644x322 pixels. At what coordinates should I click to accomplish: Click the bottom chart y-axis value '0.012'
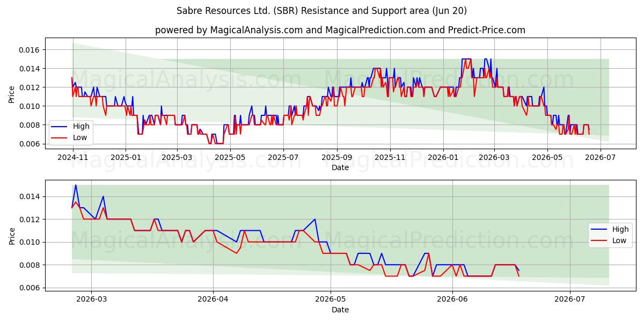tap(30, 219)
